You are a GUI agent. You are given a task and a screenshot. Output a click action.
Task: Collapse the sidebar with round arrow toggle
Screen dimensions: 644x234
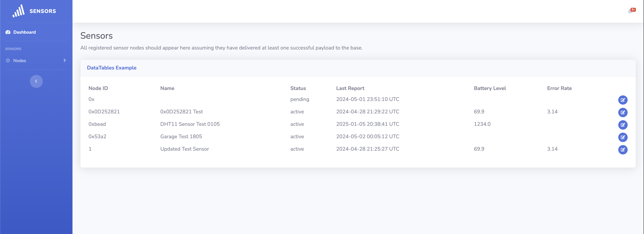point(36,81)
